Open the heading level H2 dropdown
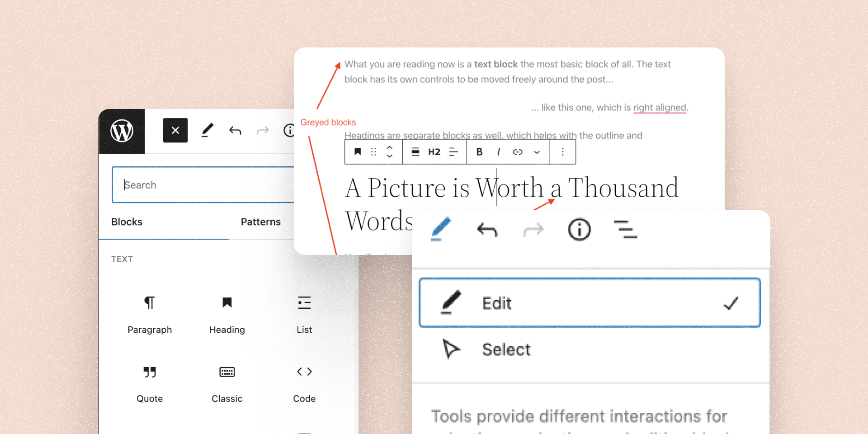The width and height of the screenshot is (868, 434). tap(434, 152)
